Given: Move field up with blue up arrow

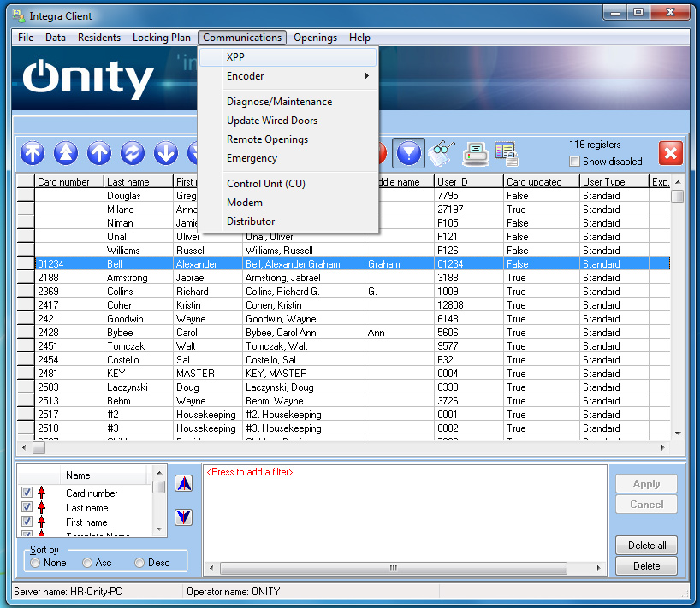Looking at the screenshot, I should [184, 484].
